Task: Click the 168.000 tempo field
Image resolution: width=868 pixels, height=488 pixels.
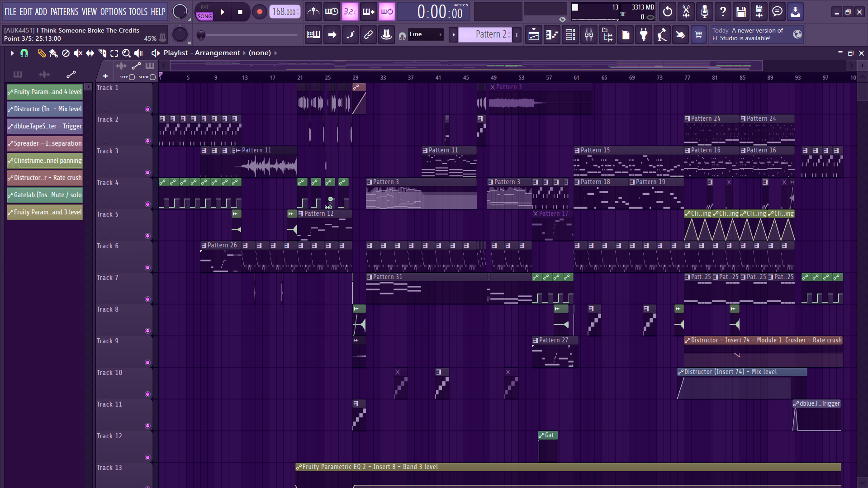Action: [285, 12]
